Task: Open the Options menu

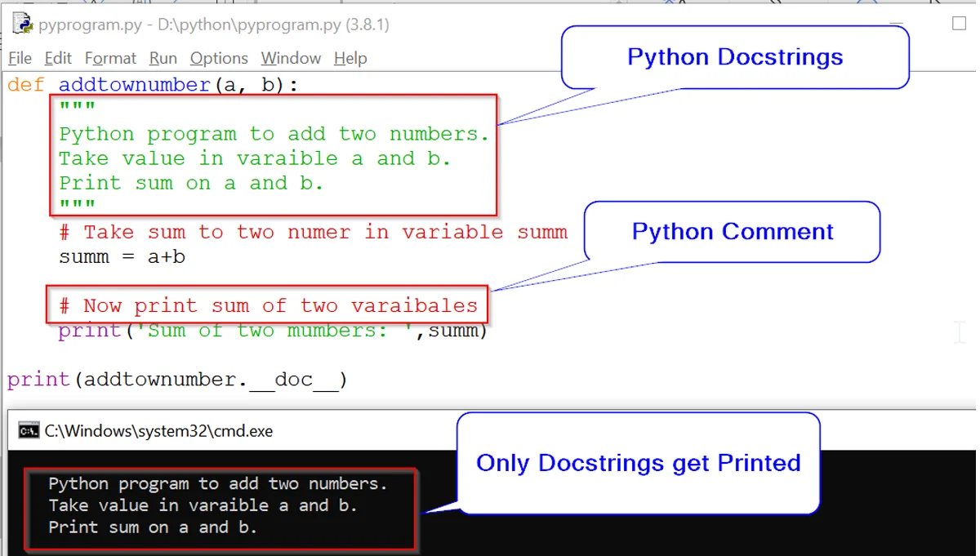Action: point(218,58)
